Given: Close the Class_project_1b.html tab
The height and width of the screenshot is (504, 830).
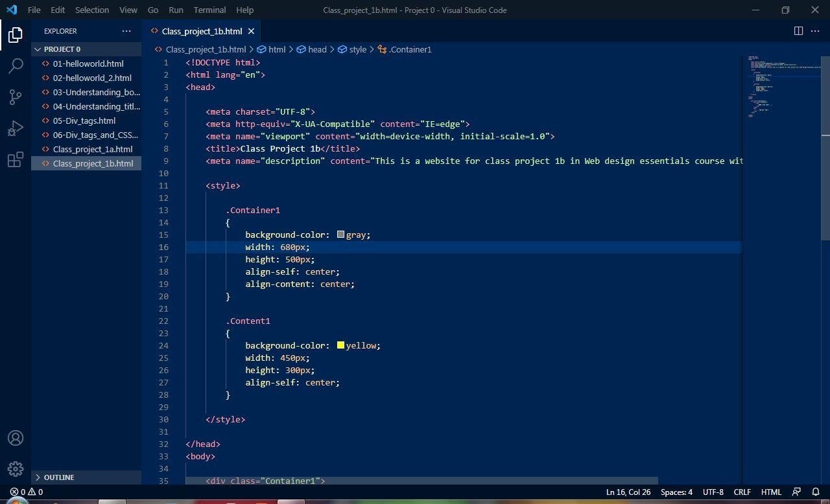Looking at the screenshot, I should tap(251, 31).
